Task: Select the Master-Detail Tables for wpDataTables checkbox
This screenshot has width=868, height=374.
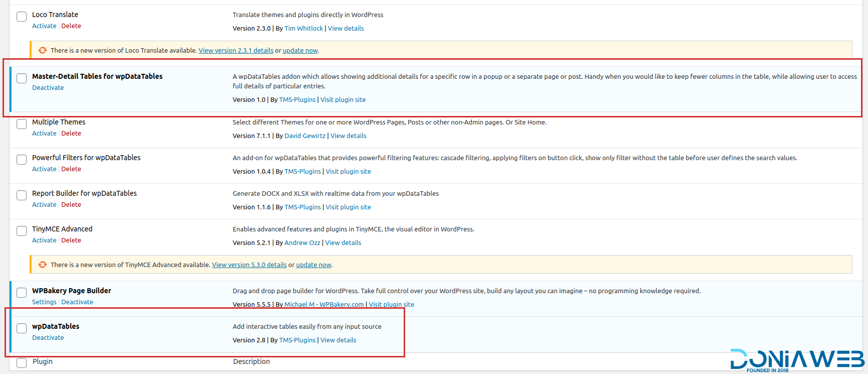Action: [22, 78]
